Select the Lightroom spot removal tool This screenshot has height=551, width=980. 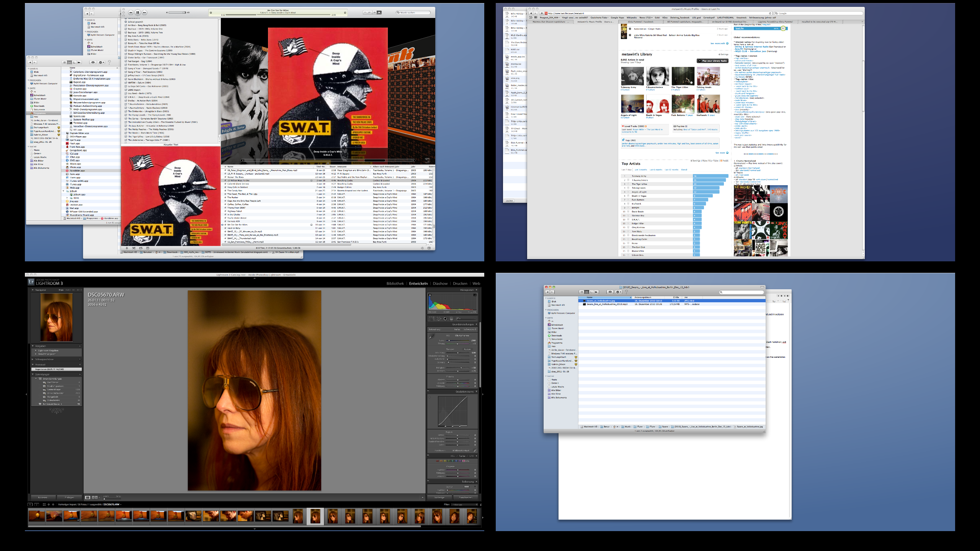pyautogui.click(x=439, y=319)
